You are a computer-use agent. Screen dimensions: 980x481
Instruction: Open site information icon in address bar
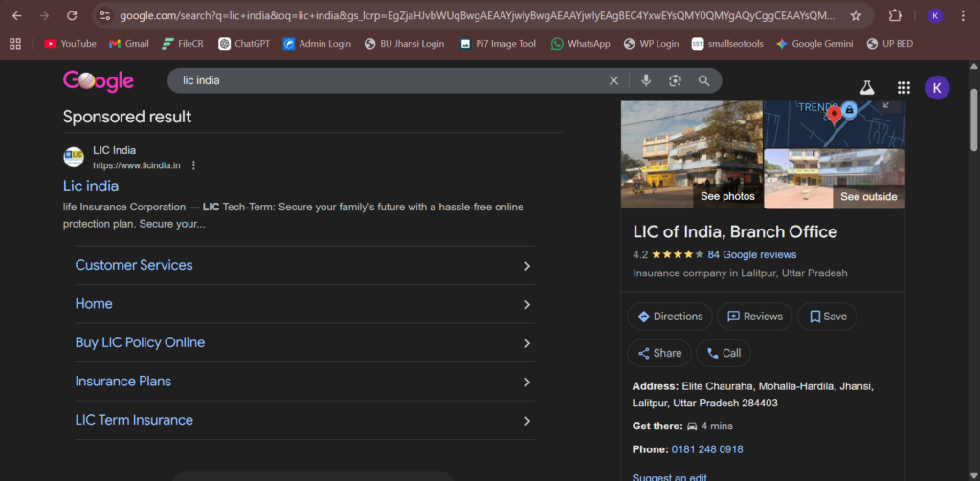click(x=105, y=15)
